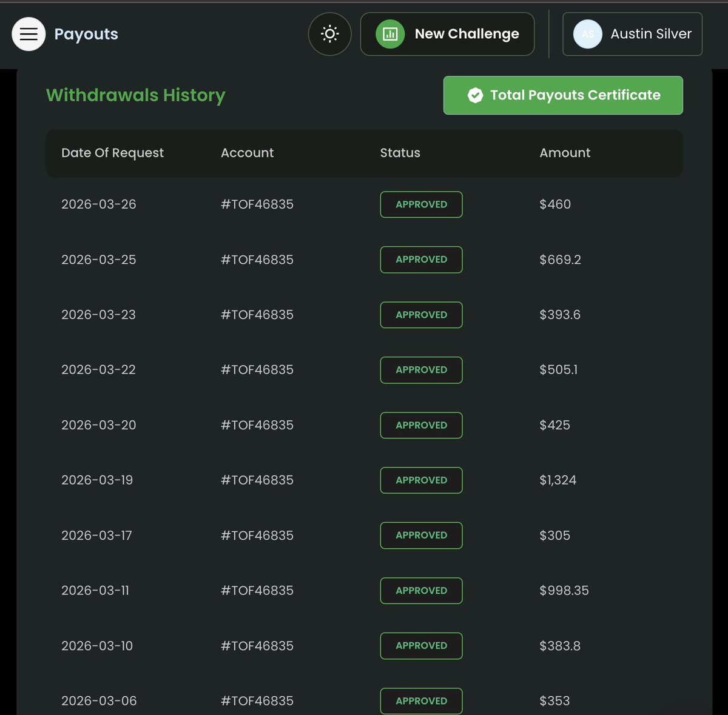Image resolution: width=728 pixels, height=715 pixels.
Task: Click the $305 amount
Action: coord(555,535)
